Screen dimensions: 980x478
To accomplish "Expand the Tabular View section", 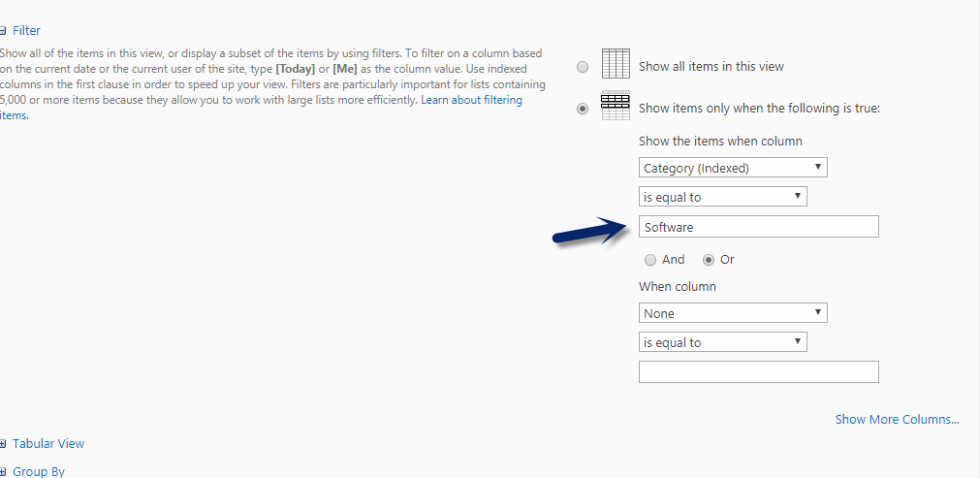I will (x=48, y=444).
